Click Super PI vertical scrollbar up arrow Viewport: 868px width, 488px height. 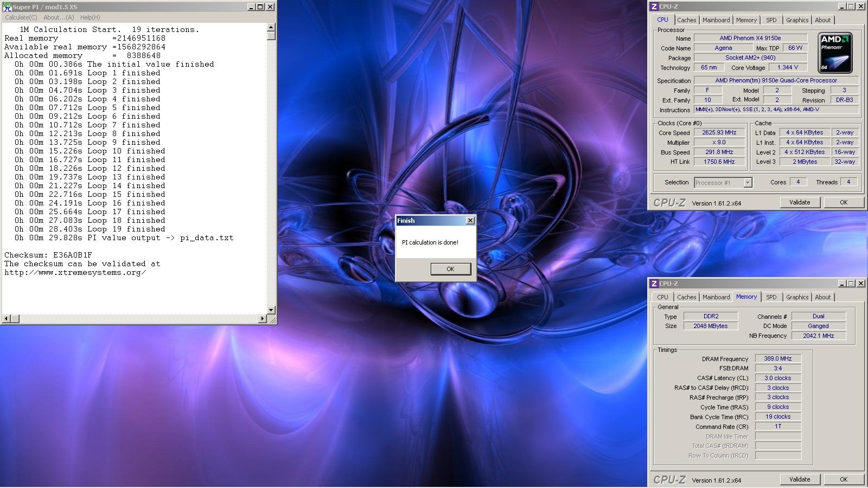pos(271,28)
